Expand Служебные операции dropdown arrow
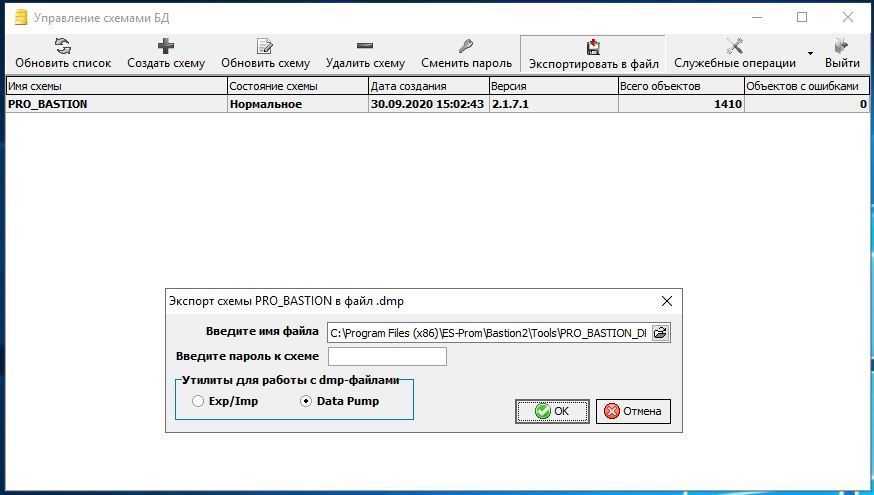Viewport: 874px width, 495px height. point(810,54)
